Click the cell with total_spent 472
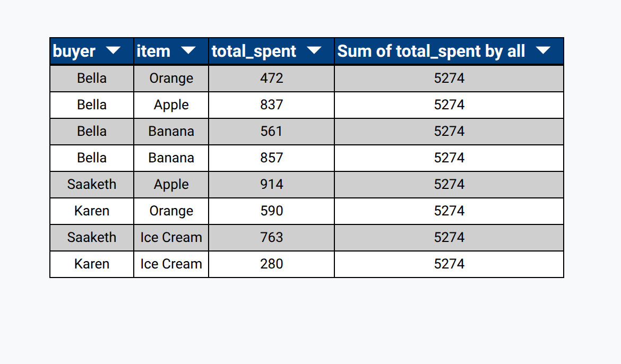This screenshot has height=364, width=621. point(272,79)
